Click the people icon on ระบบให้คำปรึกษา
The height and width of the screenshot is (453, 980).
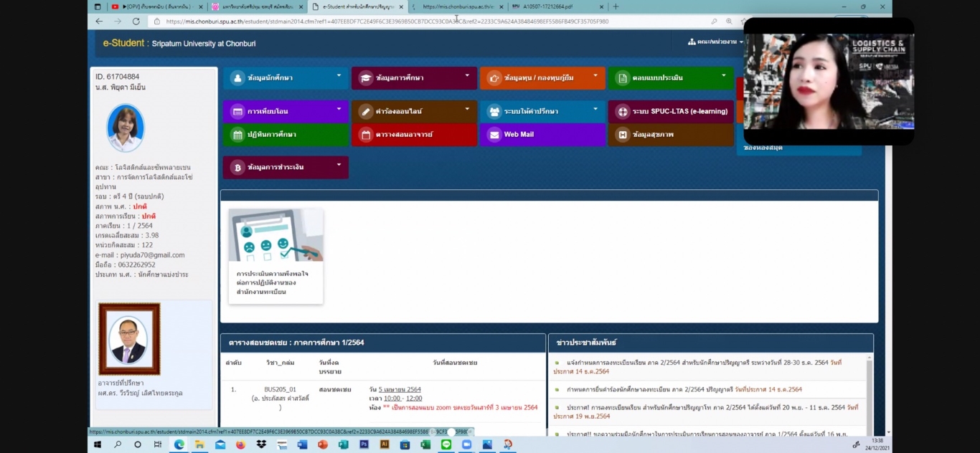[x=494, y=112]
